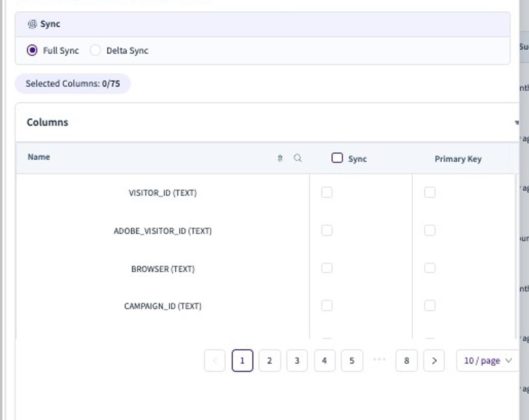Mark ADOBE_VISITOR_ID as Primary Key
Image resolution: width=529 pixels, height=420 pixels.
click(x=430, y=230)
